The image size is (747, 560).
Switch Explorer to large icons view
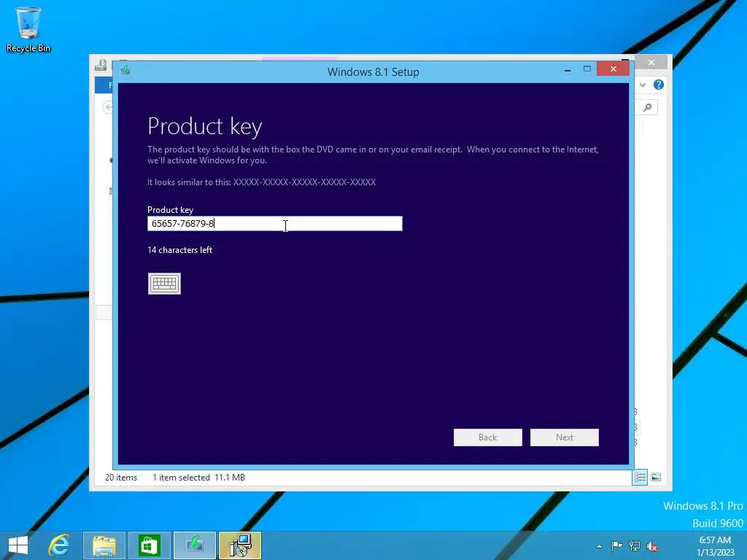pos(656,477)
